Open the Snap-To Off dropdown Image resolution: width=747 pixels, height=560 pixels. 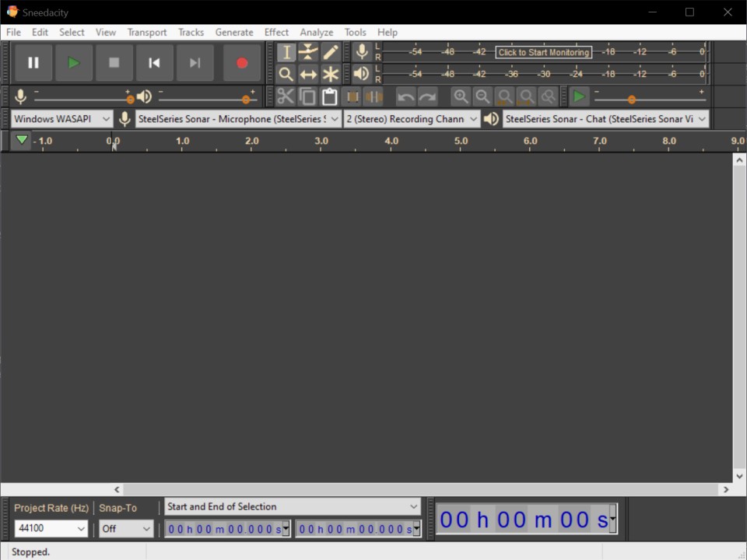click(126, 529)
